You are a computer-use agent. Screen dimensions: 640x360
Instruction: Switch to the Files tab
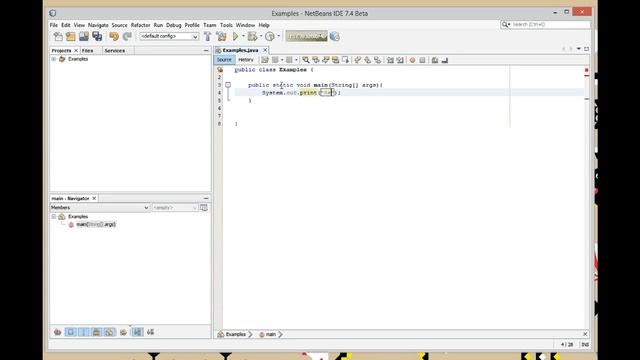pos(87,51)
